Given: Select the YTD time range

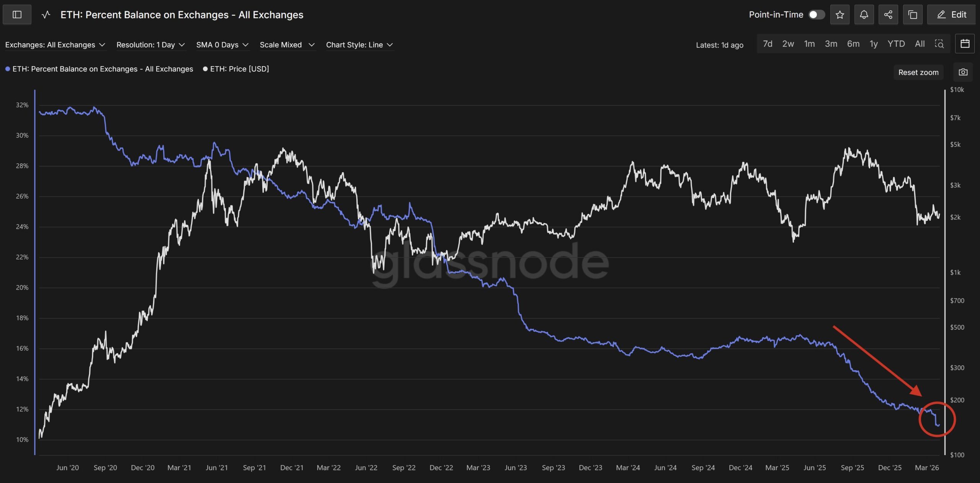Looking at the screenshot, I should (x=896, y=44).
